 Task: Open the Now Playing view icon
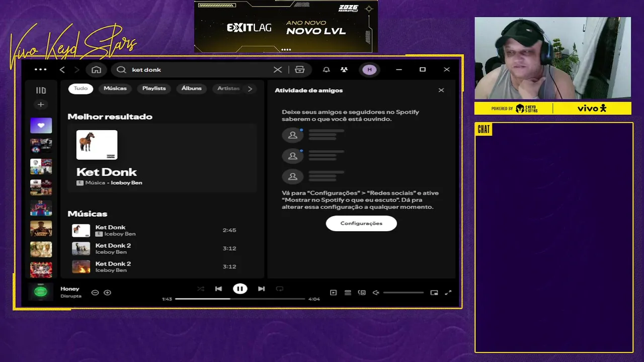[333, 293]
